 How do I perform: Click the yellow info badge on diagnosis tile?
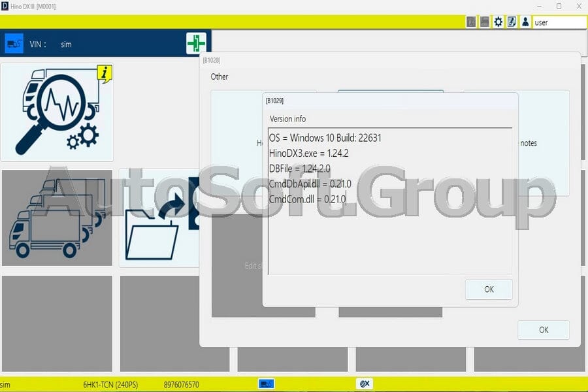105,74
